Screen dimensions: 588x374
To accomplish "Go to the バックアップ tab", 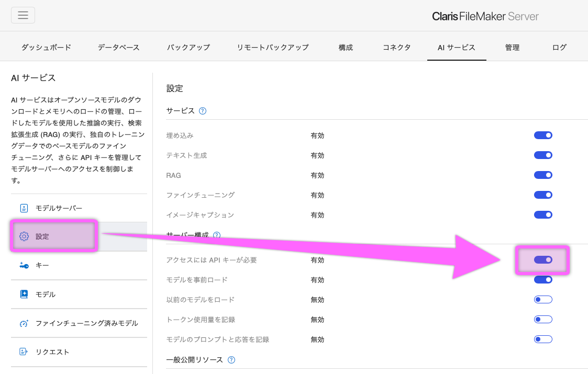I will click(188, 47).
